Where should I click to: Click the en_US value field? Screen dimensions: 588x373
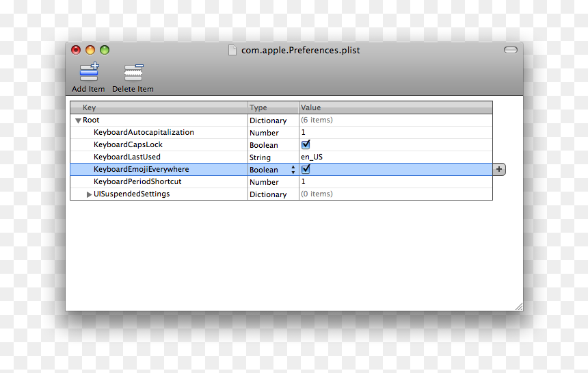tap(396, 157)
